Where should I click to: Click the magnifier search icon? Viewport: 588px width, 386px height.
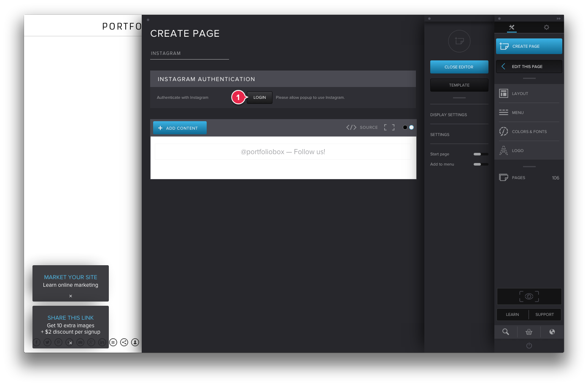pos(505,332)
